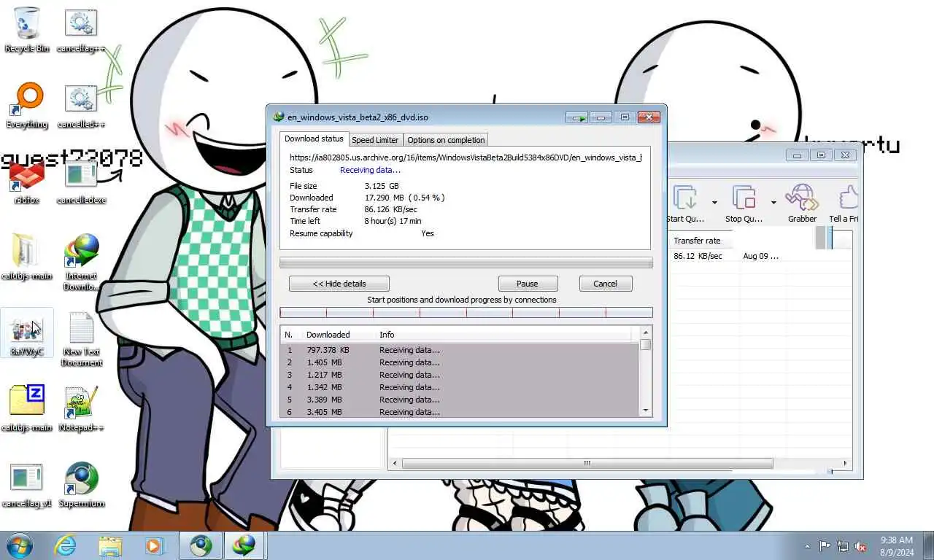Select the Internet Download Manager desktop shortcut
This screenshot has height=560, width=934.
pos(82,261)
